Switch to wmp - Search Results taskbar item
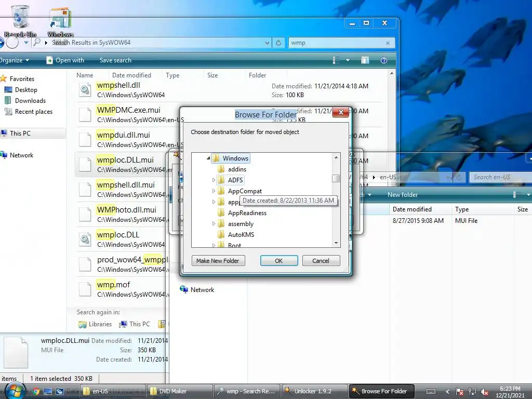Screen dimensions: 532x399 (x=247, y=391)
